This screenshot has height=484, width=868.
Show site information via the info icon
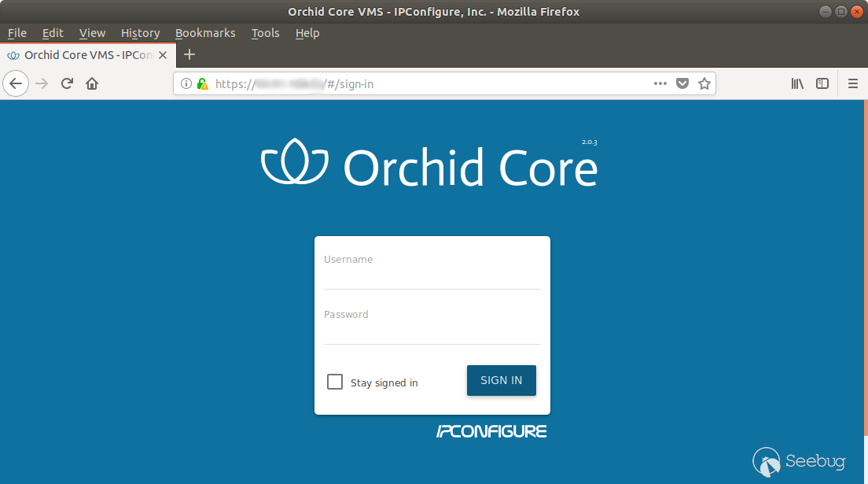pos(186,83)
